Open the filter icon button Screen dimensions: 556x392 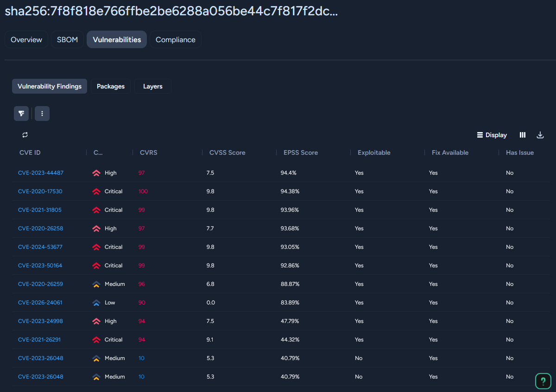(21, 114)
